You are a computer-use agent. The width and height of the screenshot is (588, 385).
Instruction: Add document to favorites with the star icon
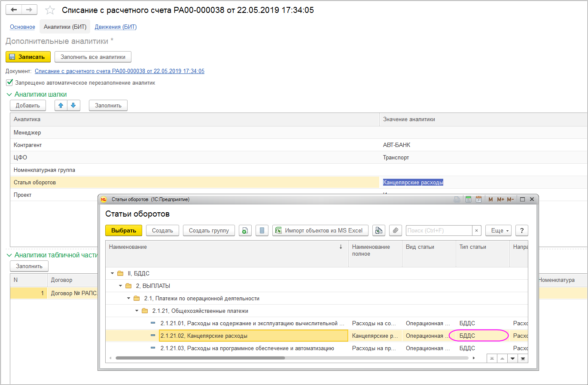[50, 10]
